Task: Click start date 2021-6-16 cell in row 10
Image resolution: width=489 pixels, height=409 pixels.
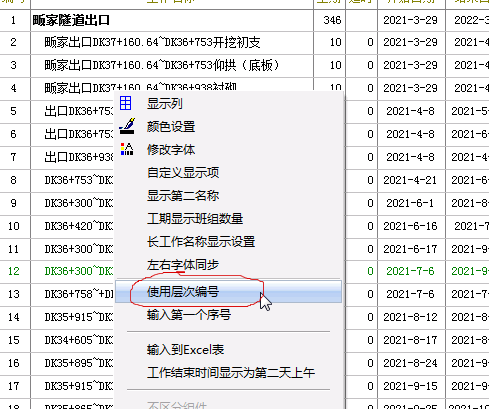Action: pos(410,226)
